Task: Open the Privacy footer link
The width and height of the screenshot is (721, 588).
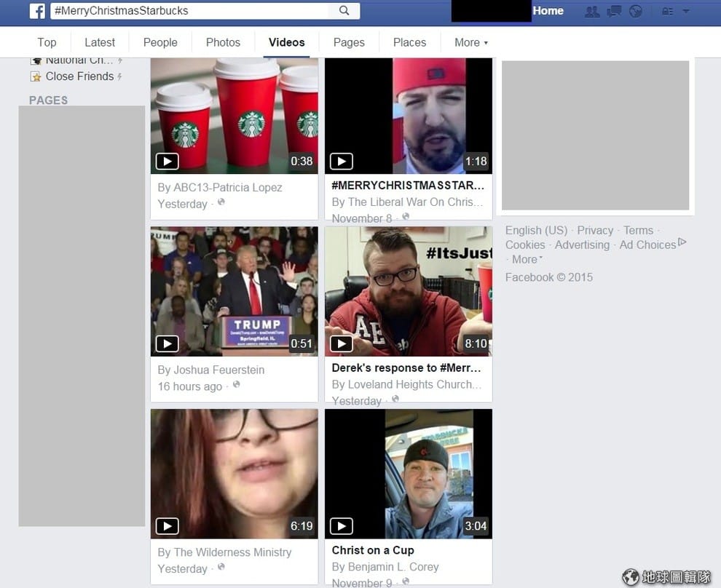Action: pos(595,230)
